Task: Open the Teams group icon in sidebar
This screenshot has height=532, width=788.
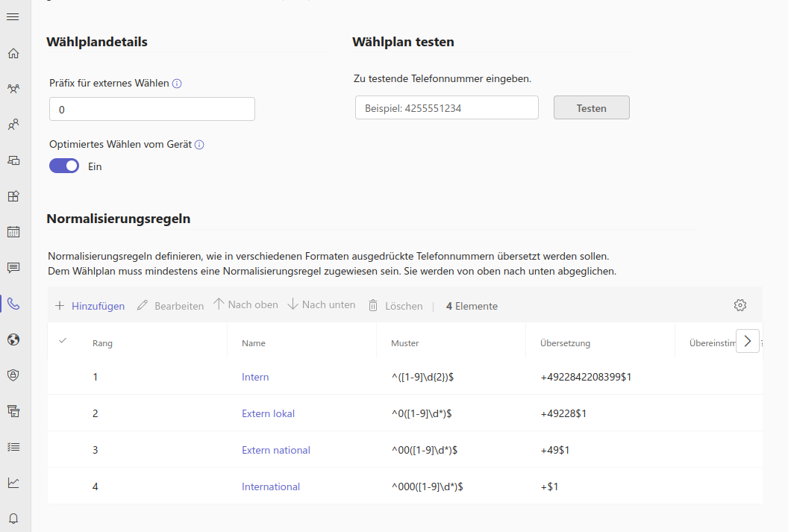Action: 13,89
